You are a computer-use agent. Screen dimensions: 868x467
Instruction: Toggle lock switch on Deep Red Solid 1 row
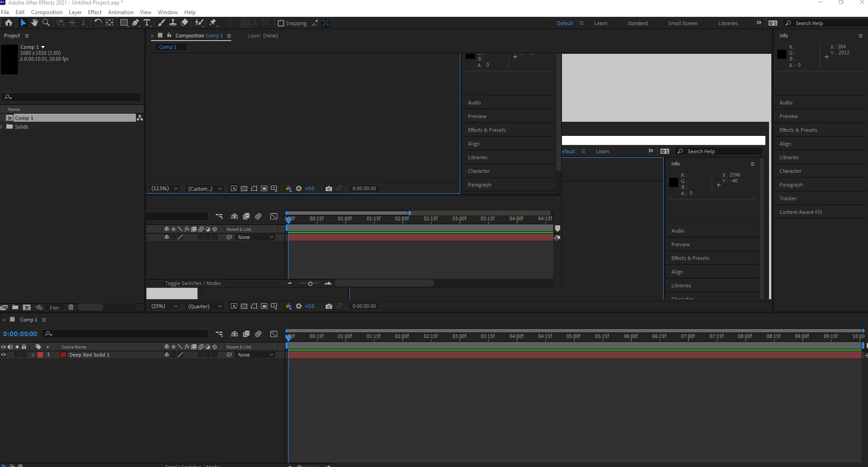click(x=24, y=355)
